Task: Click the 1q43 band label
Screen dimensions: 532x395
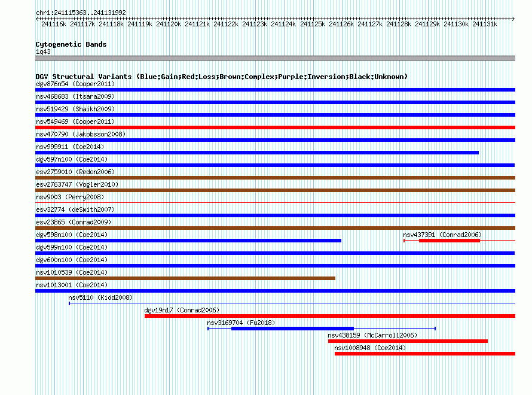Action: click(43, 51)
